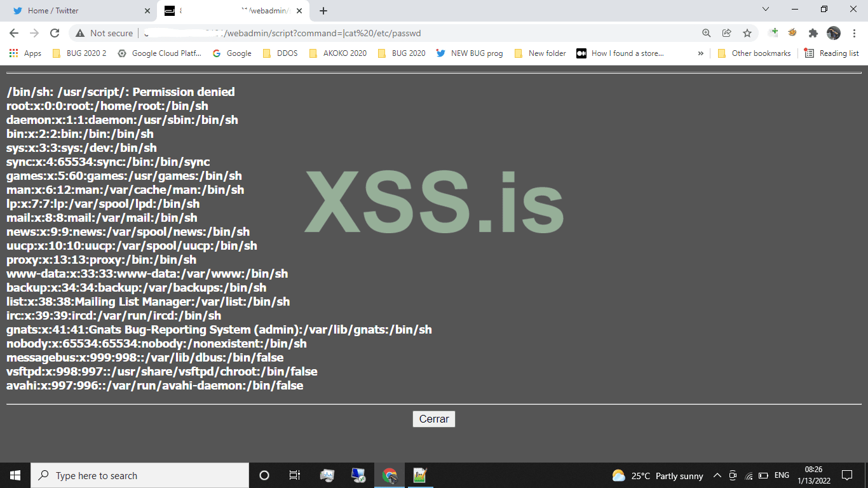Click the daemon:x:1:1 line
The height and width of the screenshot is (488, 868).
click(x=122, y=120)
